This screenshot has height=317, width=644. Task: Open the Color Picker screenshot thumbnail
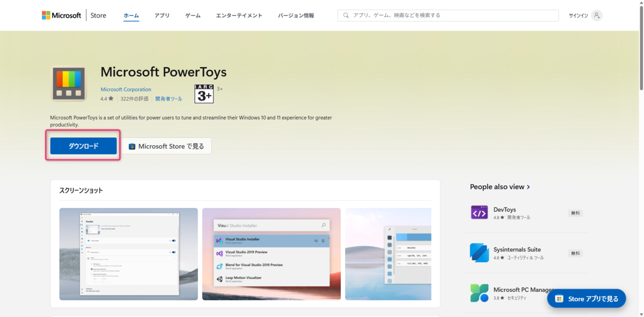(388, 254)
